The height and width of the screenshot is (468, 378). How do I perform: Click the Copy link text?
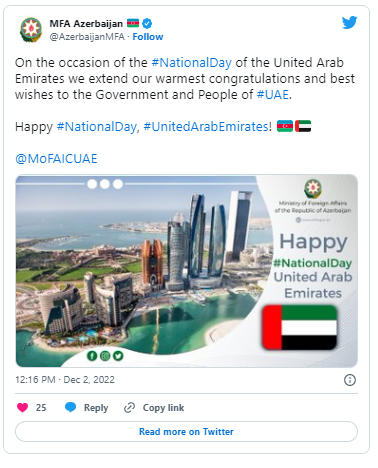pyautogui.click(x=163, y=408)
